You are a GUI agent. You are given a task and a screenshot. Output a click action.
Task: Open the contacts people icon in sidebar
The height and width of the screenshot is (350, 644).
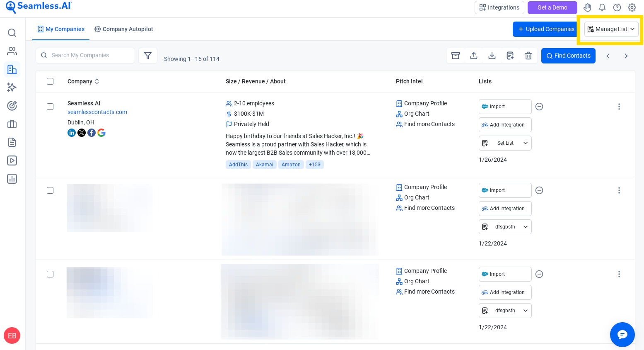tap(12, 51)
